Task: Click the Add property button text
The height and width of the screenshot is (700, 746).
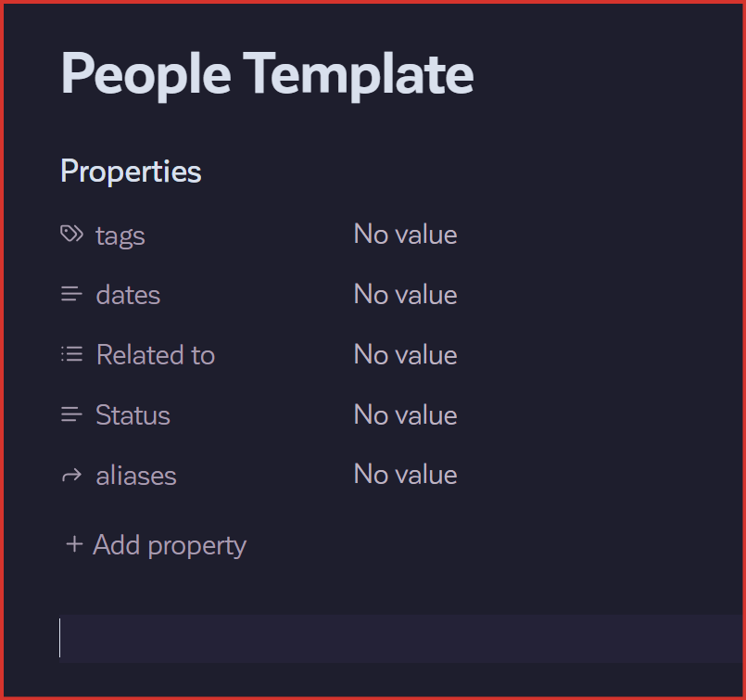Action: pos(170,545)
